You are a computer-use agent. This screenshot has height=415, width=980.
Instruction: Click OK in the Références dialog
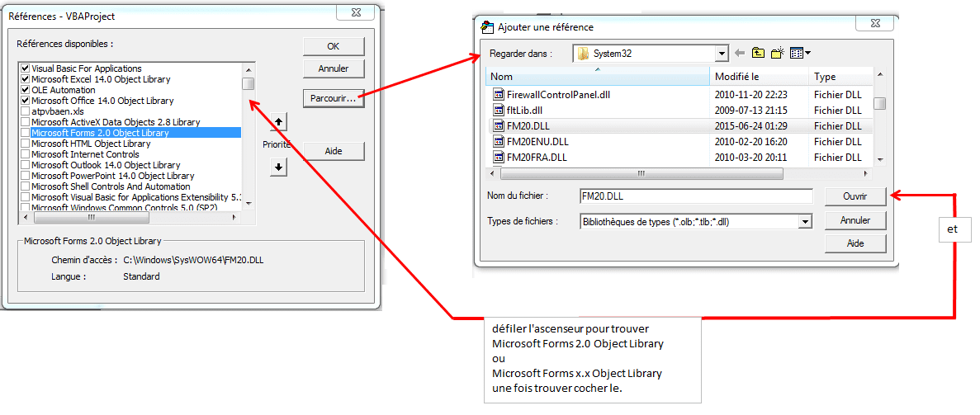[333, 46]
